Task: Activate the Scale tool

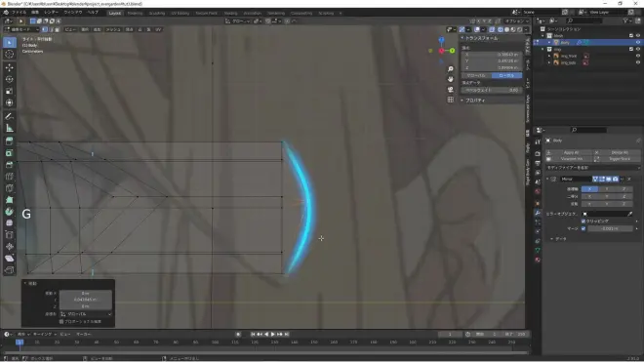Action: 10,91
